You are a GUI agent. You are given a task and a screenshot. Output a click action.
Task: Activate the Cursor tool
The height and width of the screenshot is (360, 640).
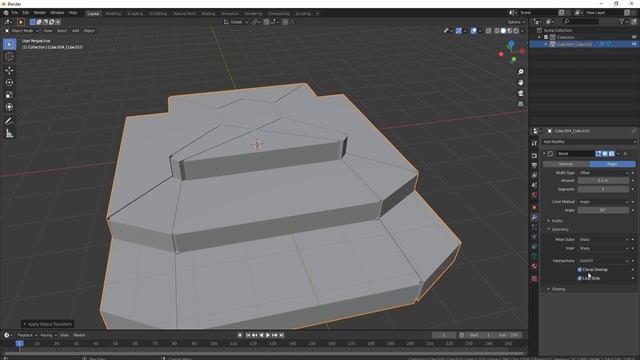tap(9, 57)
